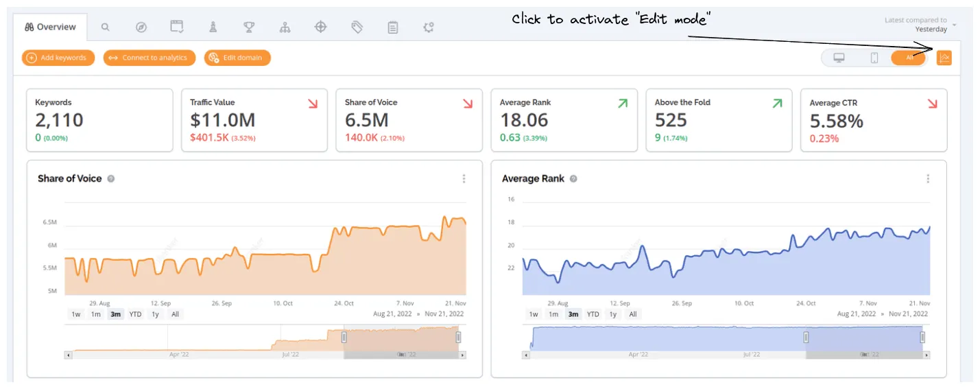
Task: Select the All devices toggle
Action: [909, 58]
